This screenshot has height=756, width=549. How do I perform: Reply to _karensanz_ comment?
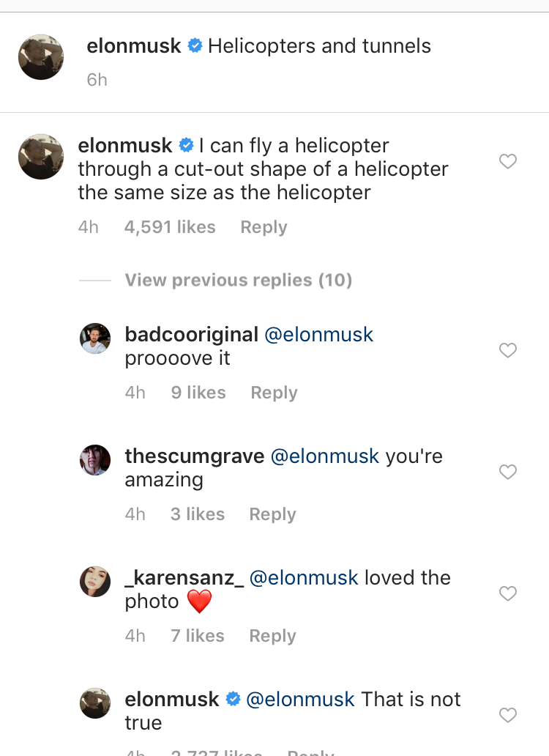(272, 635)
